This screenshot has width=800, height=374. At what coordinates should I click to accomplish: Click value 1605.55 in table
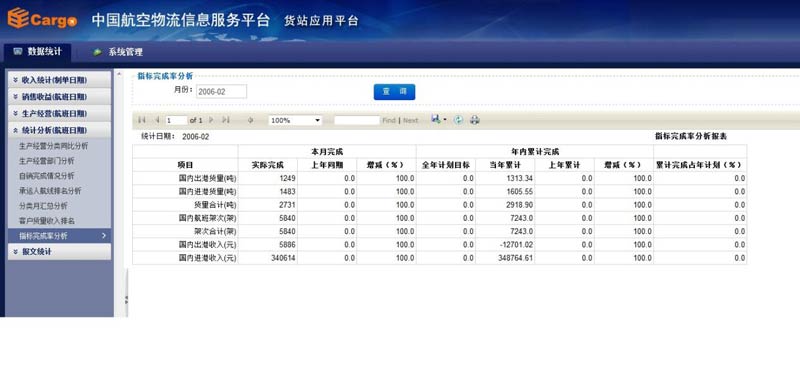520,192
